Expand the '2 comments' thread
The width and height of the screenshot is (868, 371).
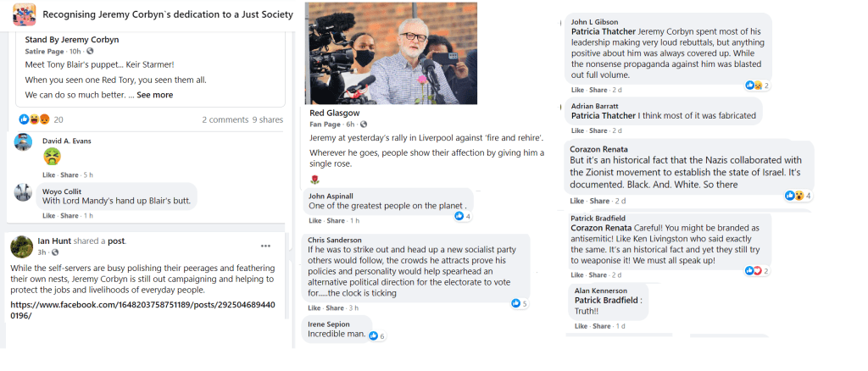click(x=225, y=120)
